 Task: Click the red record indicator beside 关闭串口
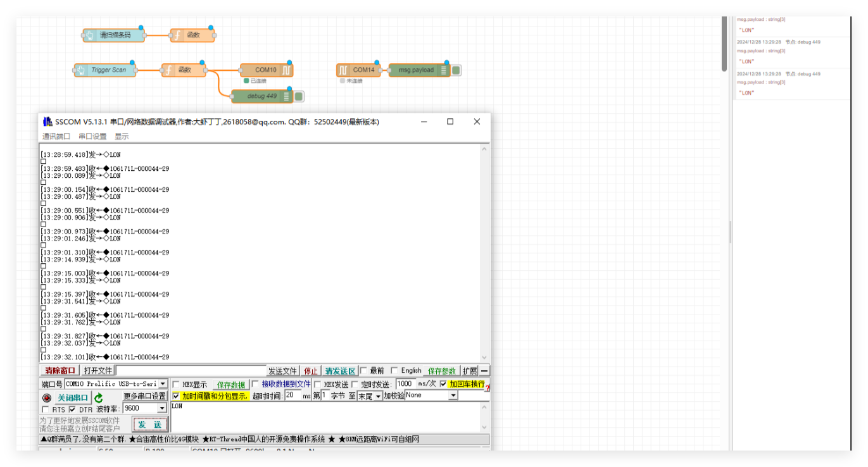(x=46, y=398)
